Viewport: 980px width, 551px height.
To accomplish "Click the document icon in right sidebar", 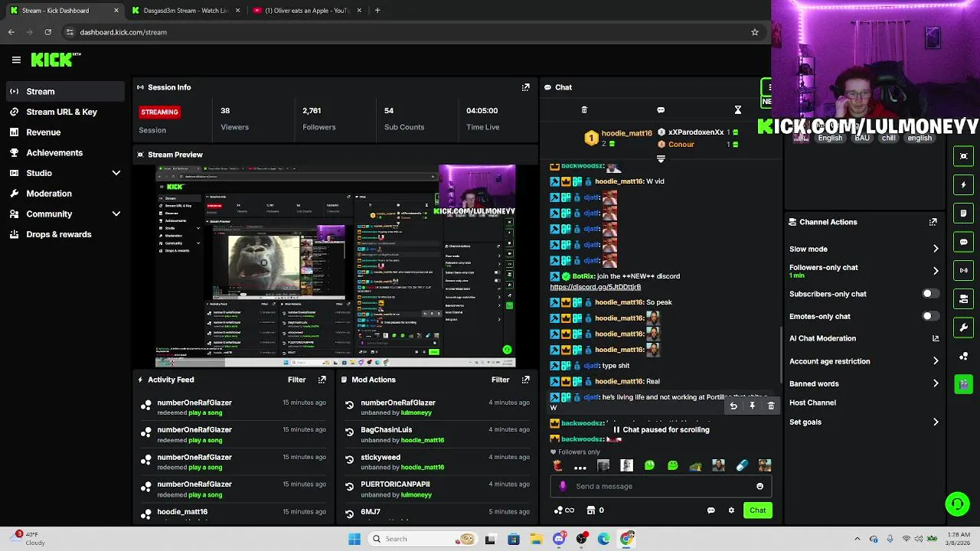I will (x=964, y=213).
